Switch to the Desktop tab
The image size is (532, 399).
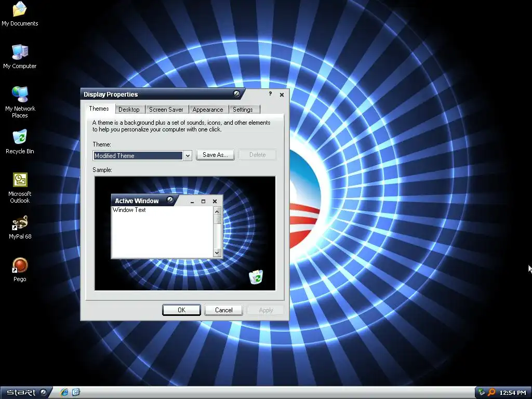(129, 109)
